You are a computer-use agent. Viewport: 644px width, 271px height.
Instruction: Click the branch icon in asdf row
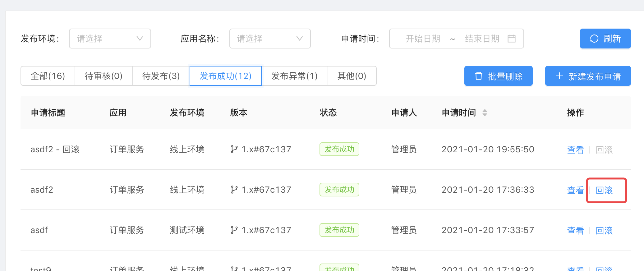point(234,230)
